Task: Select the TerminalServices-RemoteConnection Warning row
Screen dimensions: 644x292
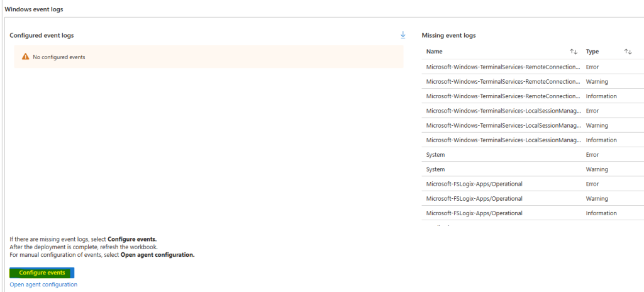Action: tap(502, 81)
